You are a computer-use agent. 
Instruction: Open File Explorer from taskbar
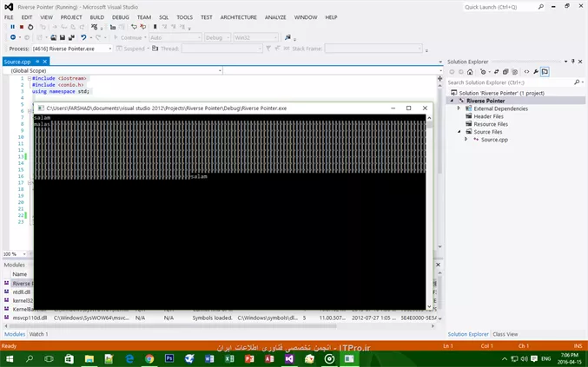pos(89,359)
